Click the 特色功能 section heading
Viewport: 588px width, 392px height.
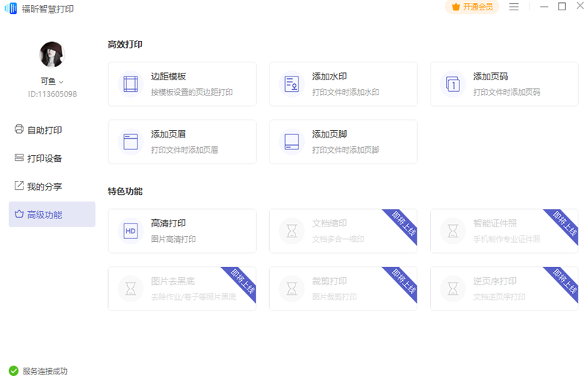(125, 191)
